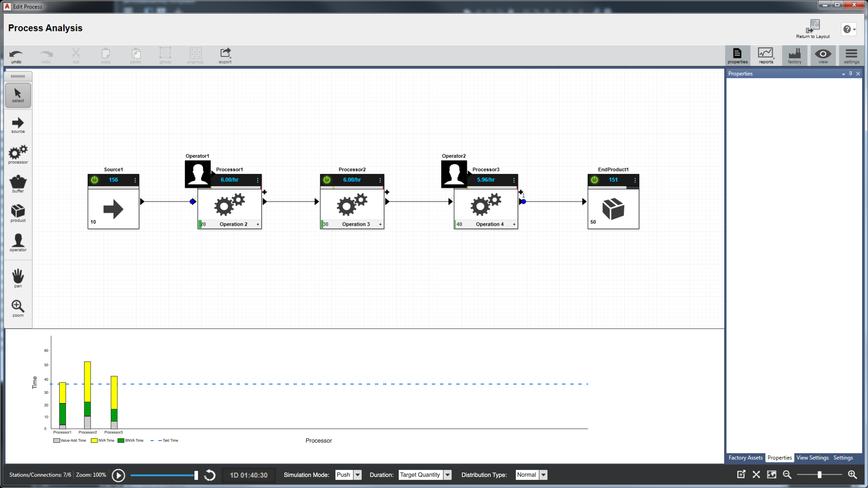Open the reports chart icon
The image size is (868, 488).
766,56
